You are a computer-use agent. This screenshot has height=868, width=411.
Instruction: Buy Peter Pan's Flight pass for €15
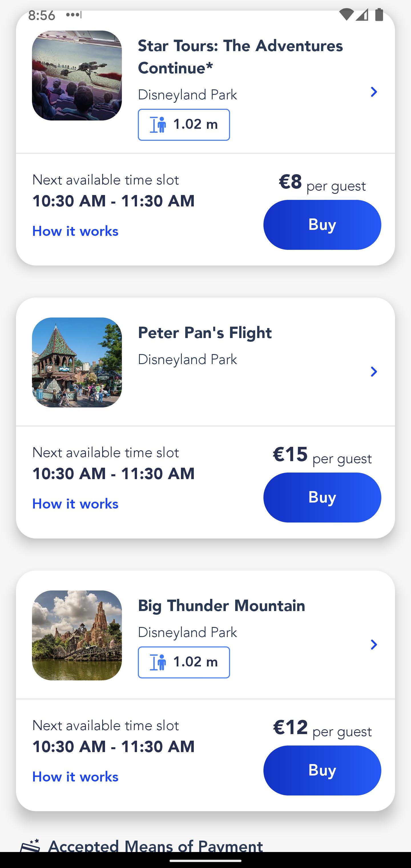click(322, 497)
